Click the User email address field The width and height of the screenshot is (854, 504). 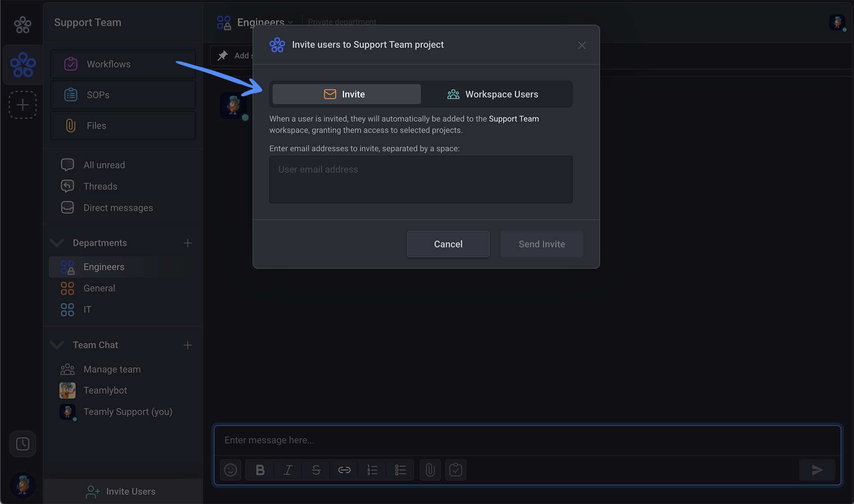420,180
